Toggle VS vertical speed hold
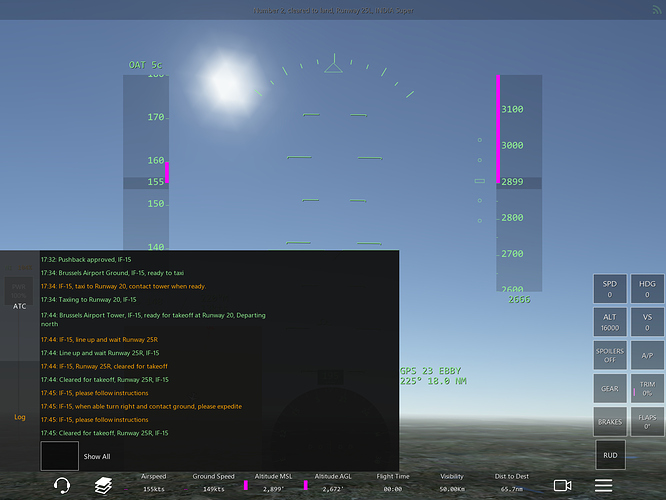Image resolution: width=666 pixels, height=500 pixels. point(647,322)
